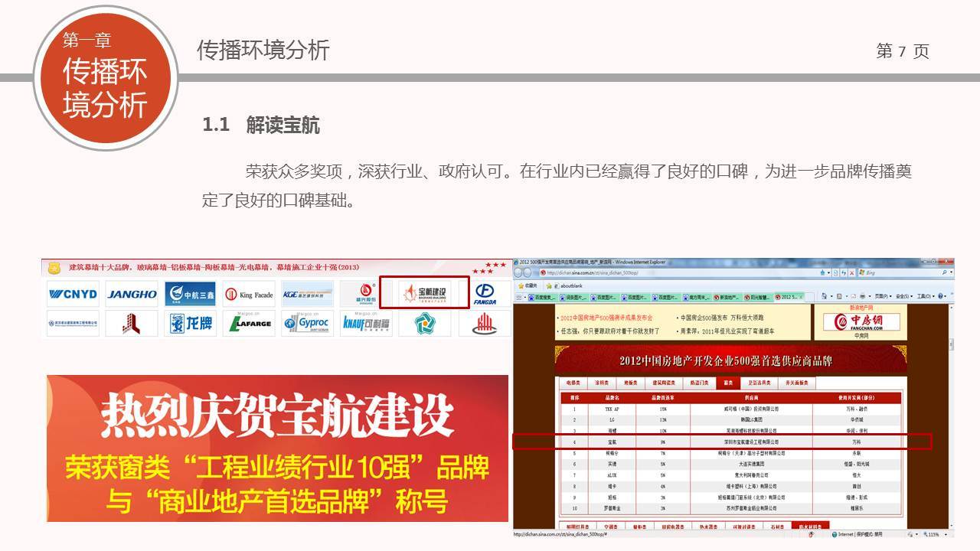Viewport: 980px width, 551px height.
Task: Click the 宝航 brand name cell
Action: (x=611, y=442)
